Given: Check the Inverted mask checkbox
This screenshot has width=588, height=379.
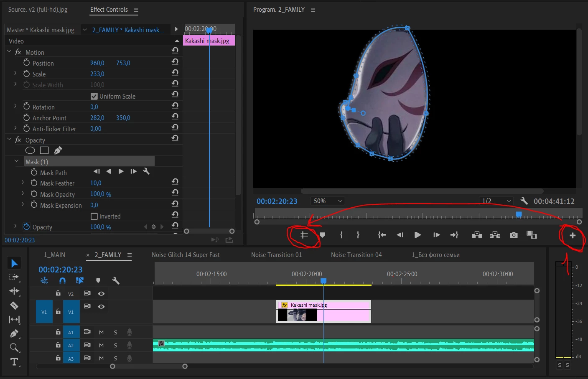Looking at the screenshot, I should pos(94,216).
